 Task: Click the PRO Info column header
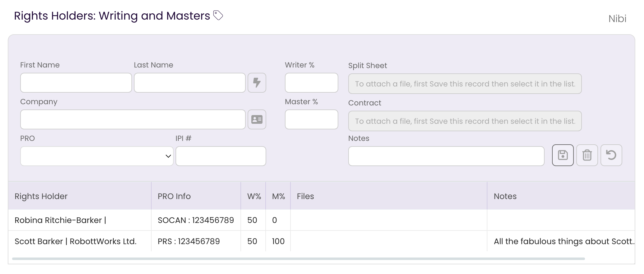coord(196,196)
